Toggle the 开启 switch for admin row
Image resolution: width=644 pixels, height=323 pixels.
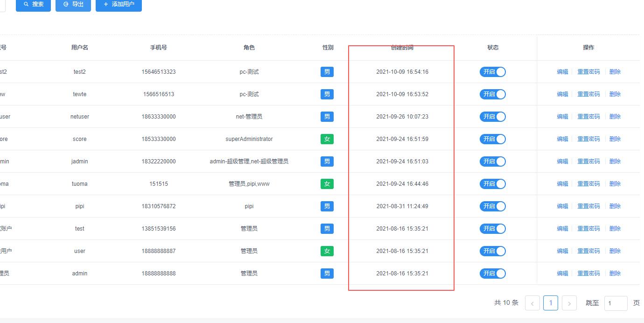tap(493, 274)
